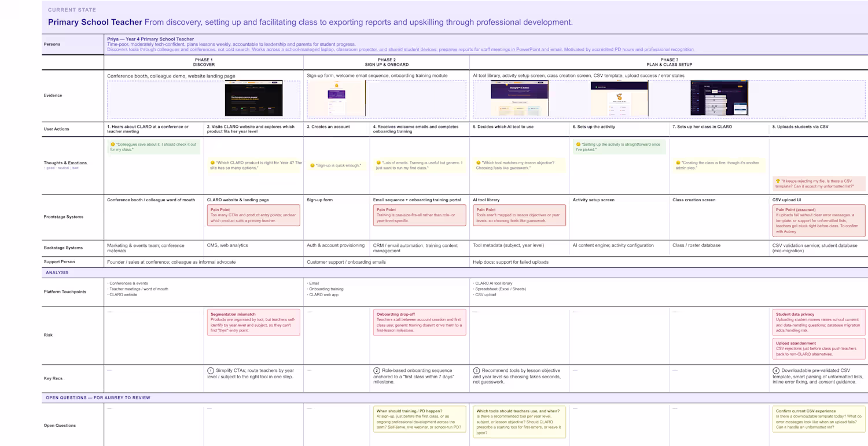Open the dark website landing page thumbnail
Viewport: 868px width, 446px height.
click(x=253, y=98)
